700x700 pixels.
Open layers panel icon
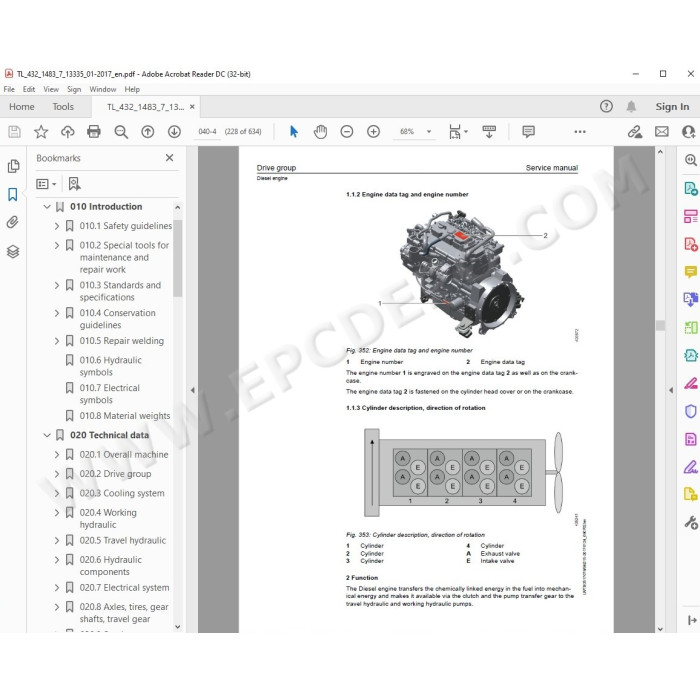click(13, 252)
